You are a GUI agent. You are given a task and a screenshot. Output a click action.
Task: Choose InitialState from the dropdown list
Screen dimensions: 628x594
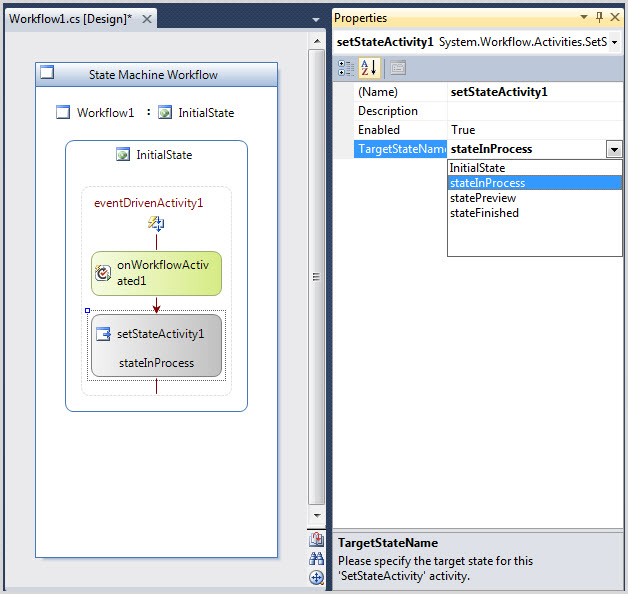(x=535, y=168)
